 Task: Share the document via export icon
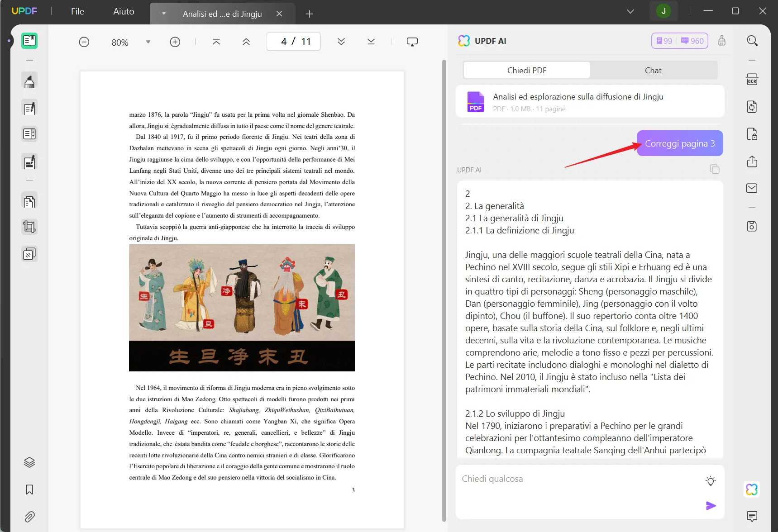pyautogui.click(x=752, y=161)
